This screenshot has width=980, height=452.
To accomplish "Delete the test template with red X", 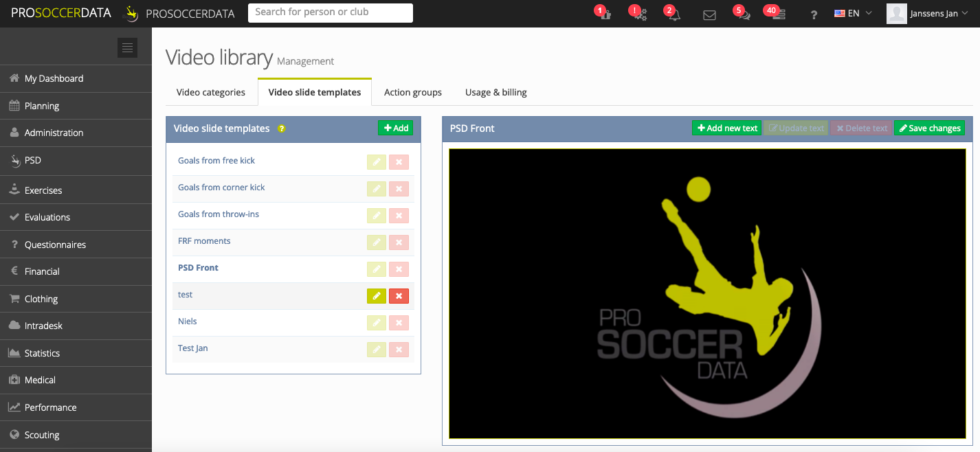I will click(399, 296).
